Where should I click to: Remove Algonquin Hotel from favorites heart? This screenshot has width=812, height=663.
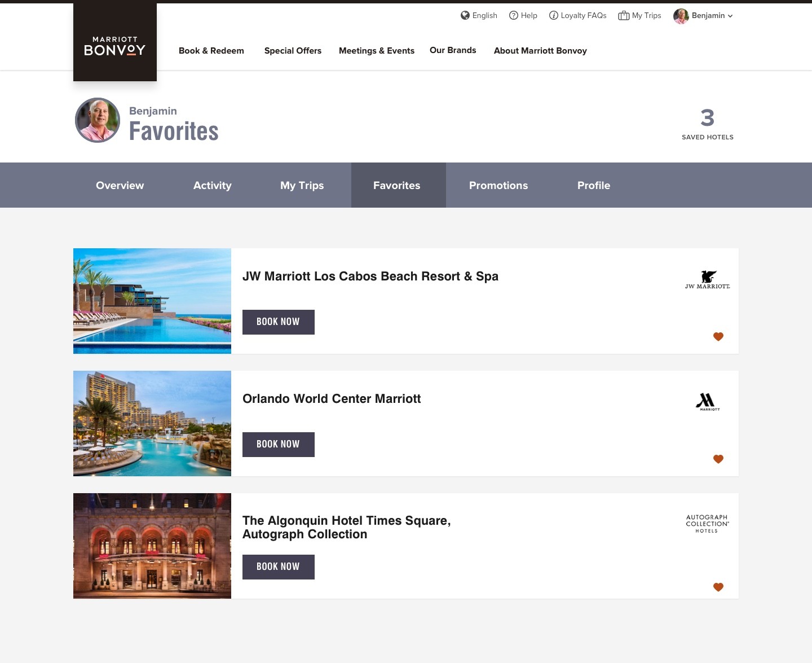click(718, 587)
